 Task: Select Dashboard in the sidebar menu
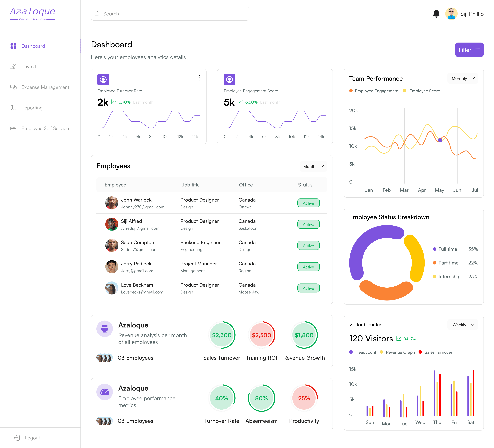point(33,46)
